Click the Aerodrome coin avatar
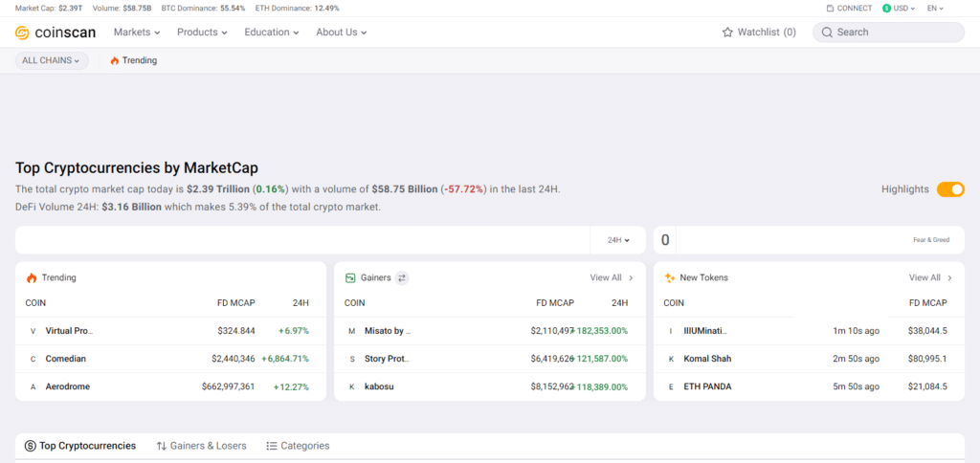 tap(33, 386)
